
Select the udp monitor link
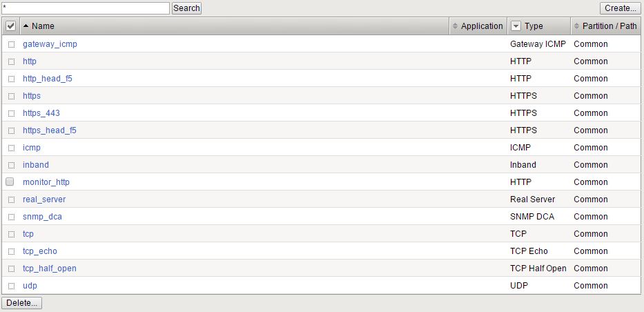[30, 286]
